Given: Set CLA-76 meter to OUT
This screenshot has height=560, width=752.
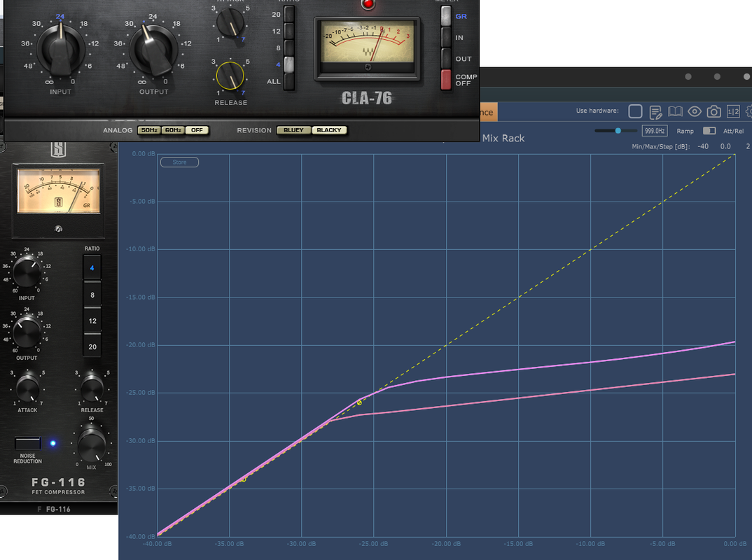Looking at the screenshot, I should tap(446, 59).
